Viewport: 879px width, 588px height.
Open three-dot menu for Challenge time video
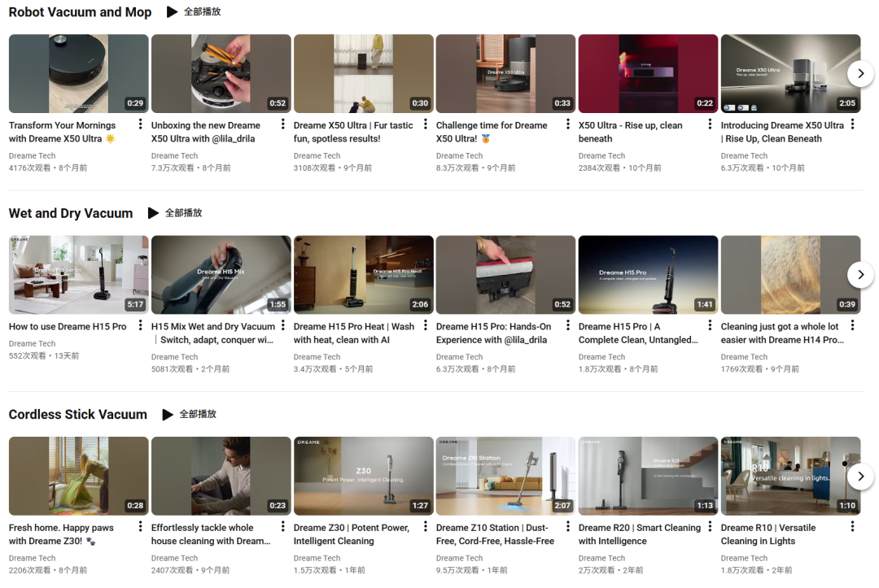tap(567, 124)
